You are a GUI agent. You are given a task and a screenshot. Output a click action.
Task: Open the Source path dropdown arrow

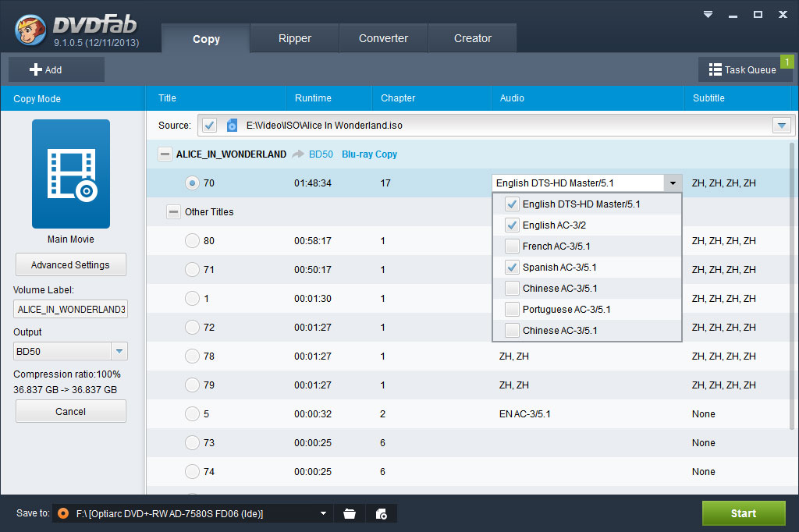click(x=782, y=126)
